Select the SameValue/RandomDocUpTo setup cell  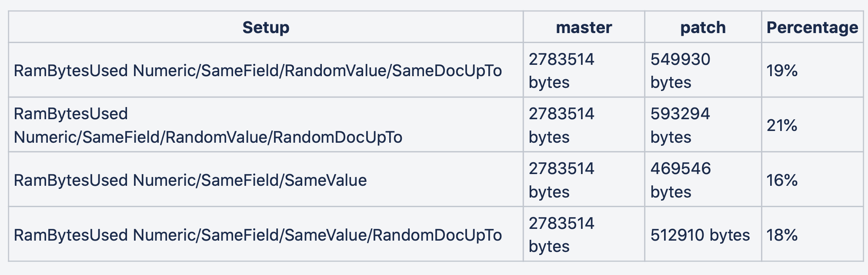click(x=266, y=235)
